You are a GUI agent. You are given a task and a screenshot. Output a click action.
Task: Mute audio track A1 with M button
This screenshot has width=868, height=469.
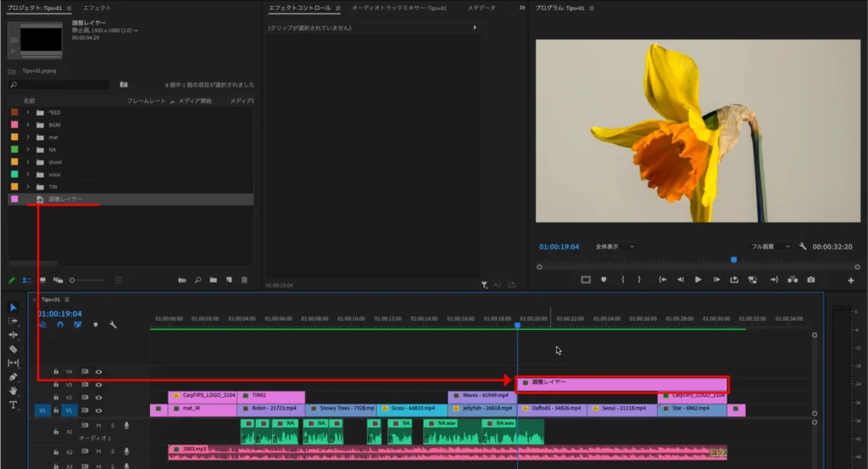point(98,425)
